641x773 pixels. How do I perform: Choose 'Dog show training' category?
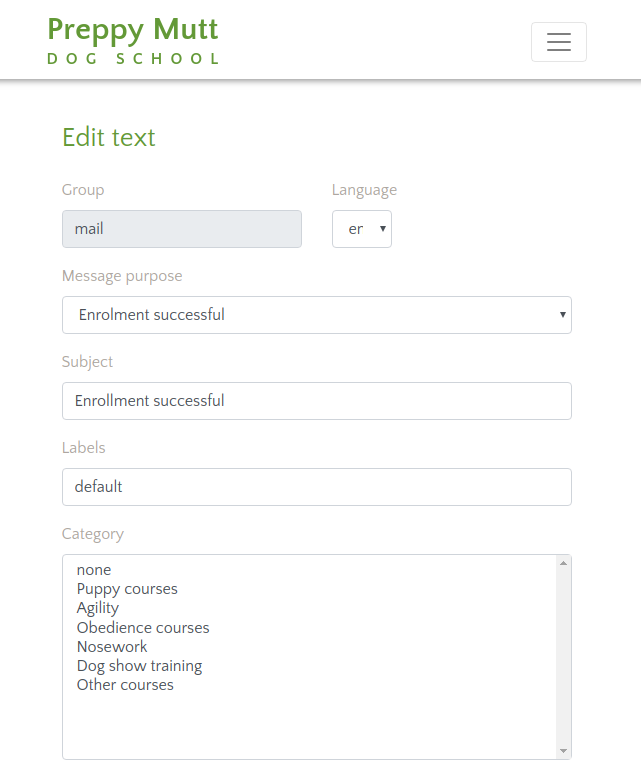pyautogui.click(x=139, y=666)
